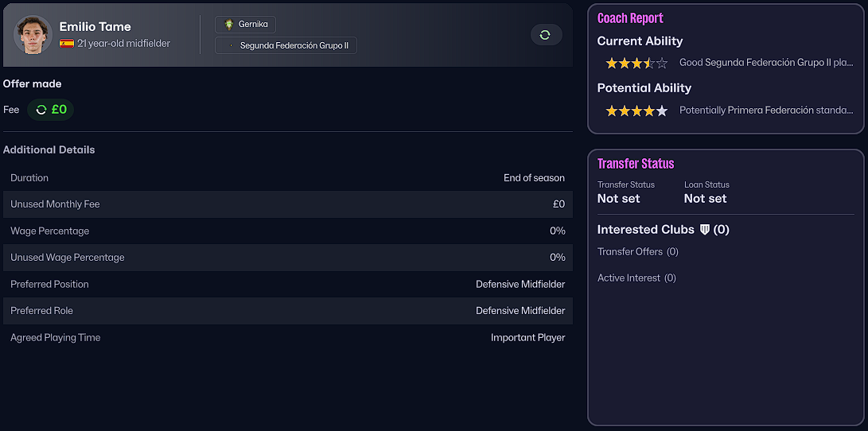868x431 pixels.
Task: Click the shield icon beside Interested Clubs
Action: click(x=704, y=230)
